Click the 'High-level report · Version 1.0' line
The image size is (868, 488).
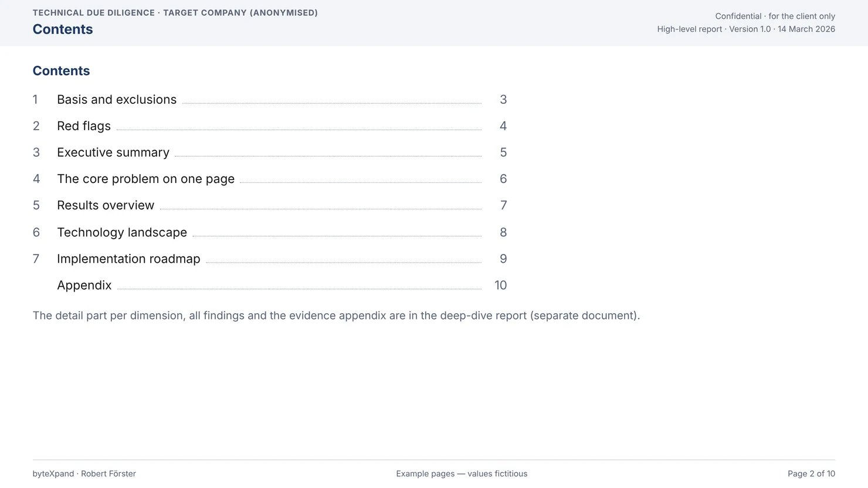(x=746, y=29)
